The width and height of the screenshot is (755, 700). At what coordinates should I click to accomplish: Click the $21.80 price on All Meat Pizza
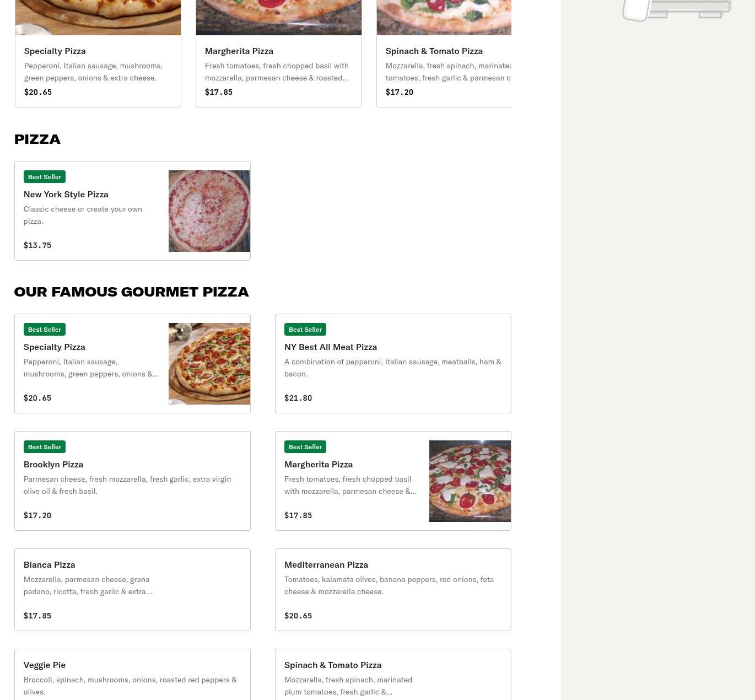click(298, 398)
